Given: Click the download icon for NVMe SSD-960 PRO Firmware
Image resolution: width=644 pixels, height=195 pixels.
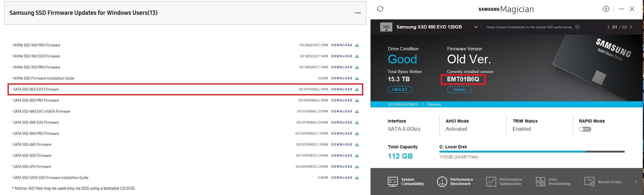Looking at the screenshot, I should pos(357,45).
